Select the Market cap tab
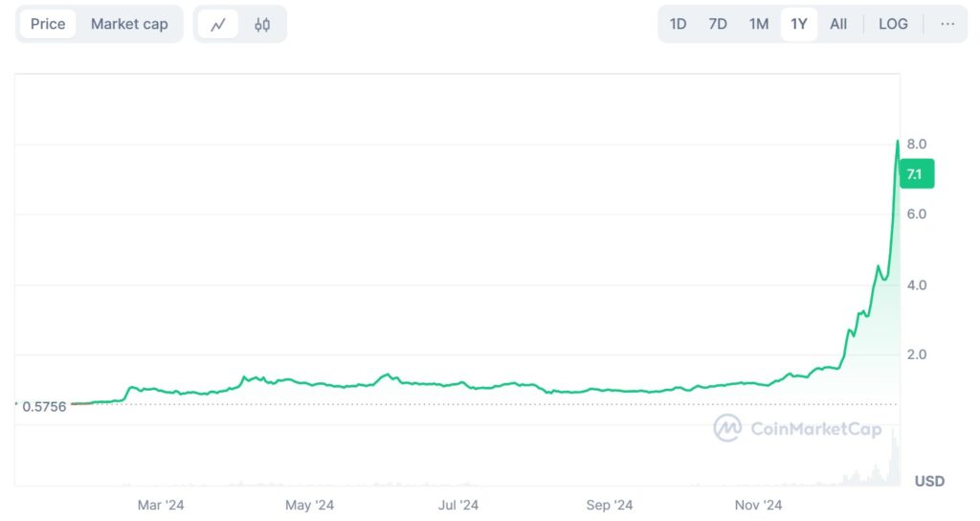Screen dimensions: 980x521 pos(129,24)
